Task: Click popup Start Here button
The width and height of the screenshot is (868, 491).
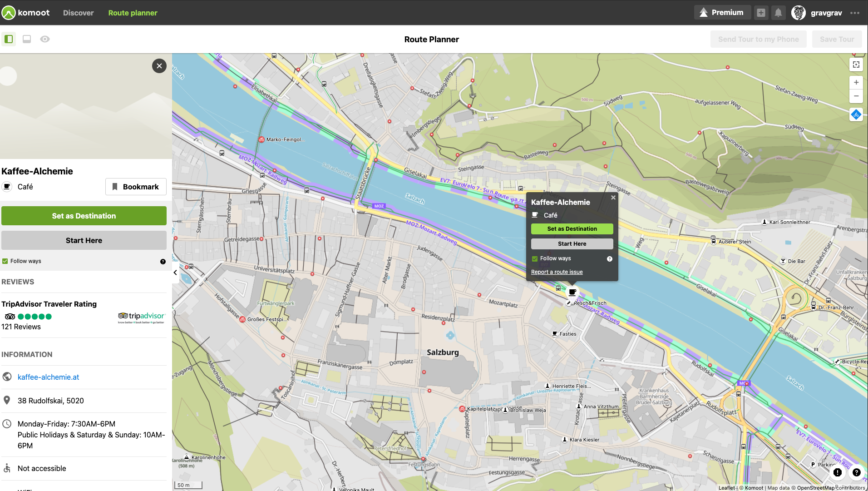Action: coord(572,244)
